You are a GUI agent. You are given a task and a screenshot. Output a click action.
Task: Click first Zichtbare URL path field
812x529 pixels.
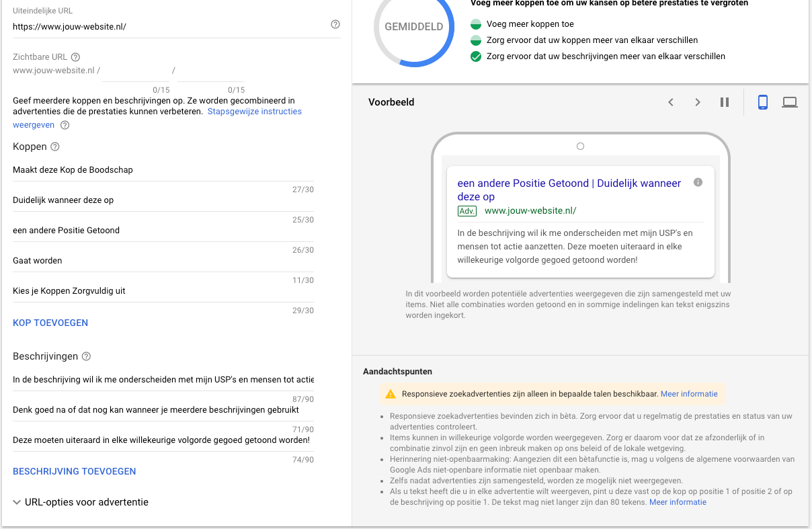(136, 71)
